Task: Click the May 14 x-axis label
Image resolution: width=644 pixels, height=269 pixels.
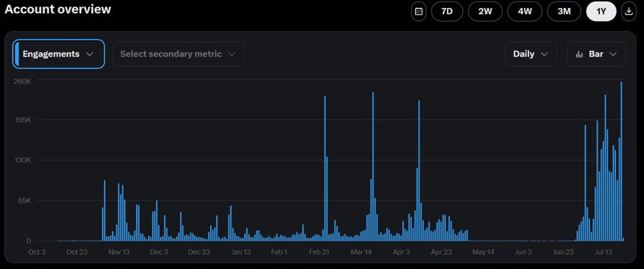Action: [x=483, y=252]
